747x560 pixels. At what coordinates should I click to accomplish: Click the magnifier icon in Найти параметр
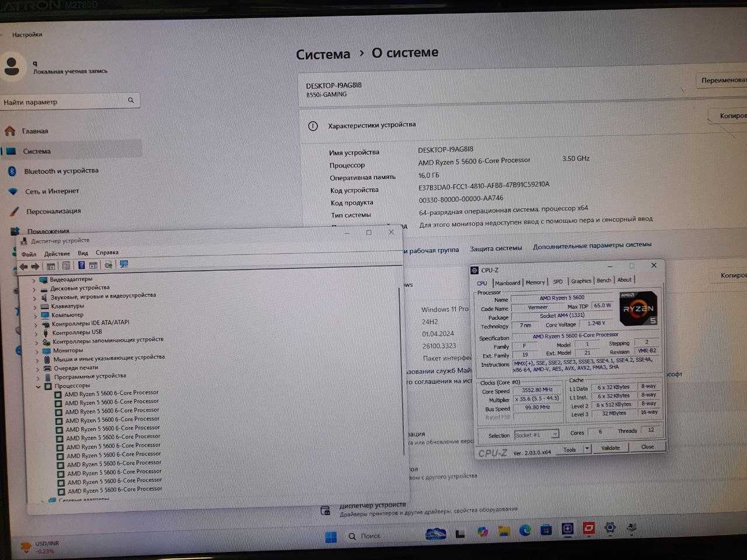(131, 100)
